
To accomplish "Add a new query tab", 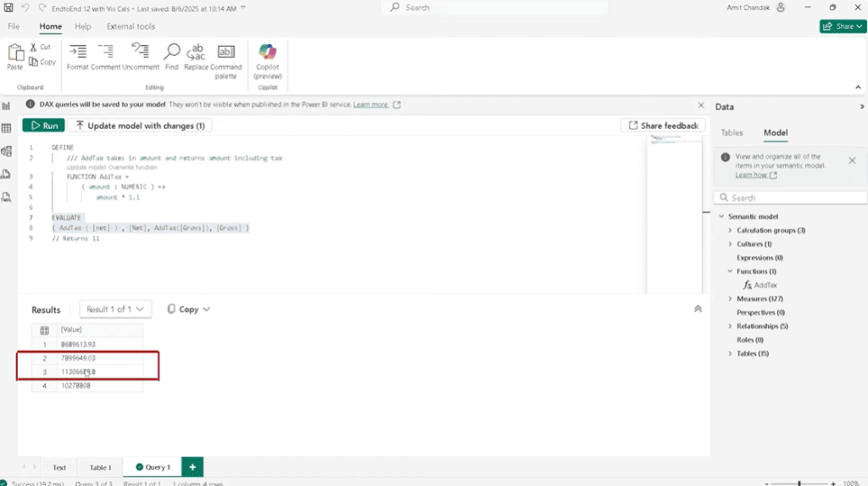I will (192, 467).
